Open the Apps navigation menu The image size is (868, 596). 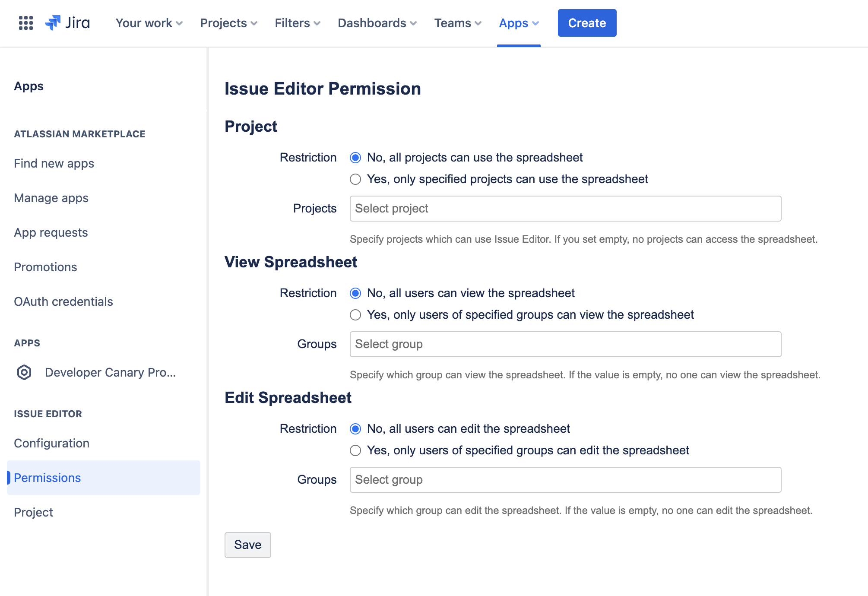pos(519,23)
